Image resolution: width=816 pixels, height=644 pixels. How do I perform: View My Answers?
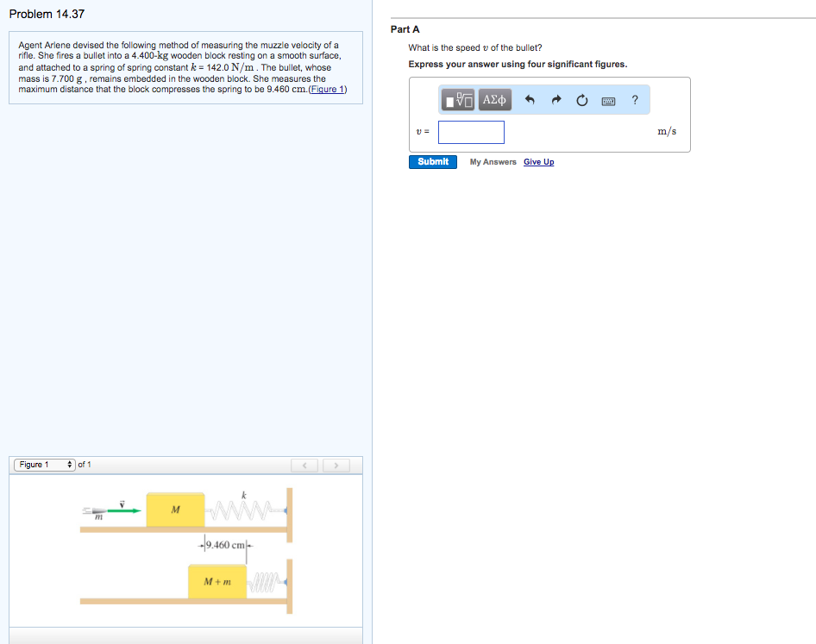click(x=493, y=161)
